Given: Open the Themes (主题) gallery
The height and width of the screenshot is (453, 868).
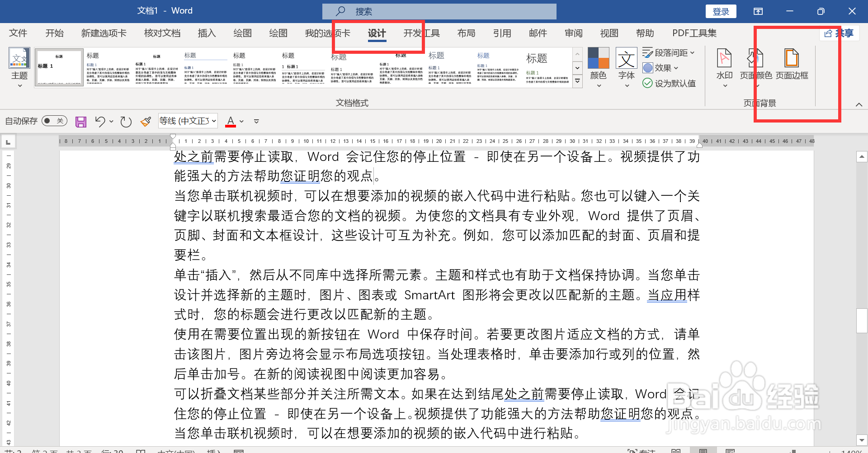Looking at the screenshot, I should (x=19, y=67).
